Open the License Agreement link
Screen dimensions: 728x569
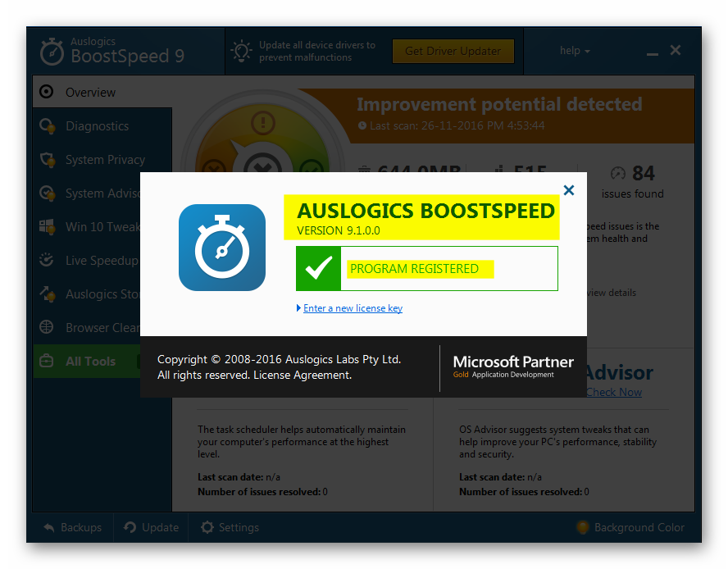303,375
